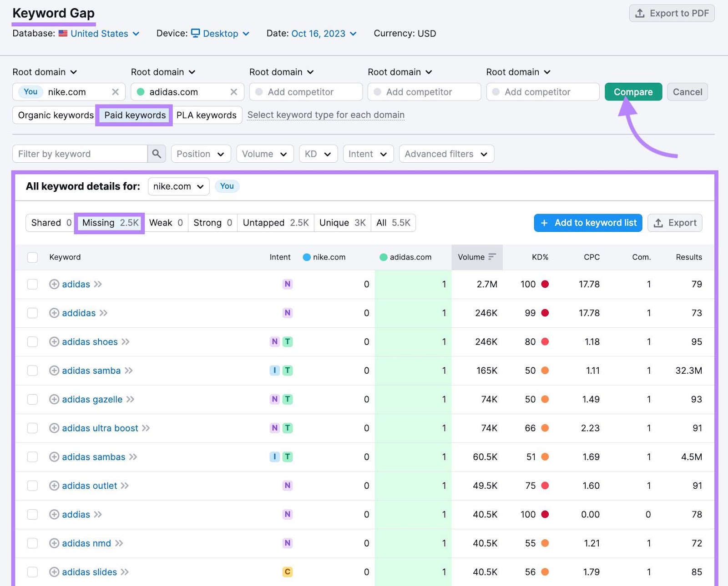Click the plus icon next to 'adidas slides'
The width and height of the screenshot is (728, 586).
pos(54,572)
